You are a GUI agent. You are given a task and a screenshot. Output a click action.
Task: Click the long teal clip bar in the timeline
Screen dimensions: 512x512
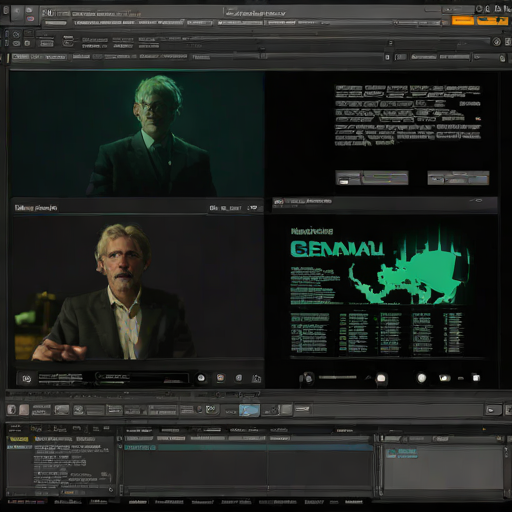[265, 447]
